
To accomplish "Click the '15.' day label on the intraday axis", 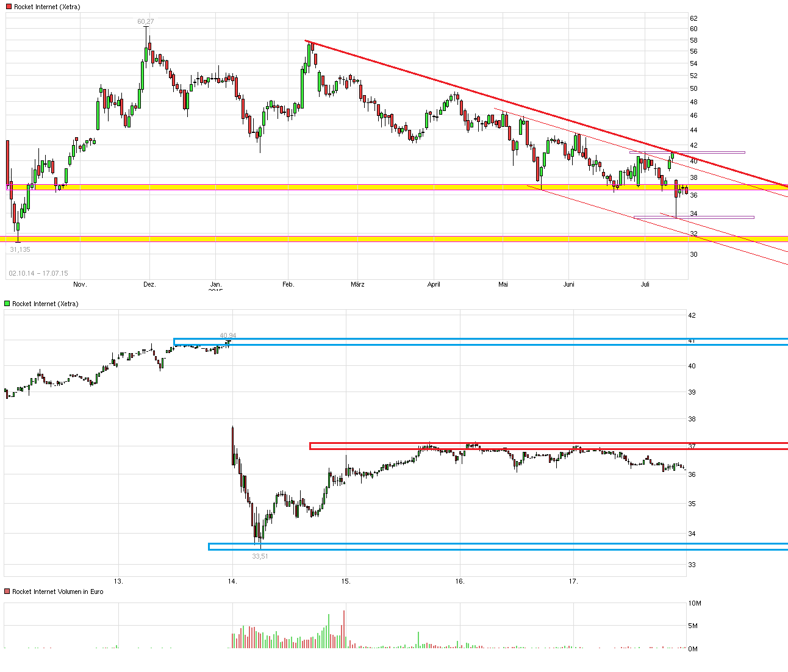I will coord(346,581).
